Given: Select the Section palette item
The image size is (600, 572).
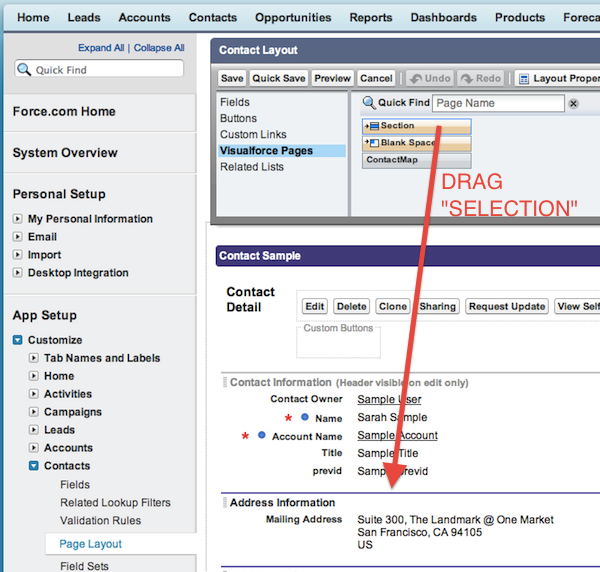Looking at the screenshot, I should 416,126.
